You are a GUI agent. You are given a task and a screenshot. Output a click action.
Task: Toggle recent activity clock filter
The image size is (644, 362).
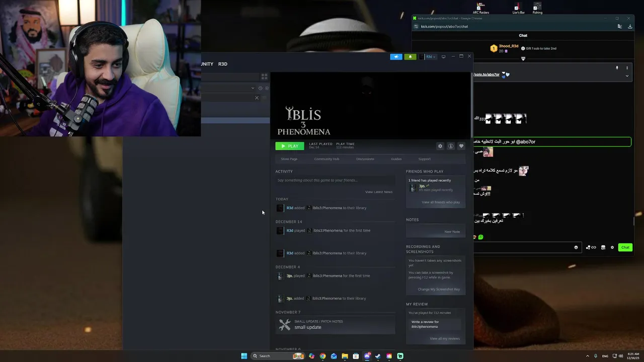click(x=260, y=88)
